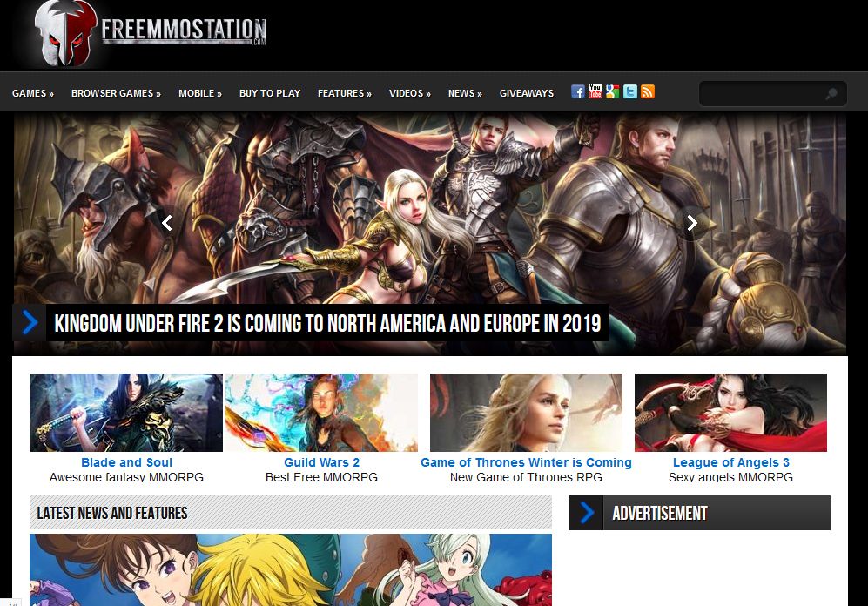This screenshot has width=868, height=606.
Task: Open the Twitter social icon
Action: 630,92
